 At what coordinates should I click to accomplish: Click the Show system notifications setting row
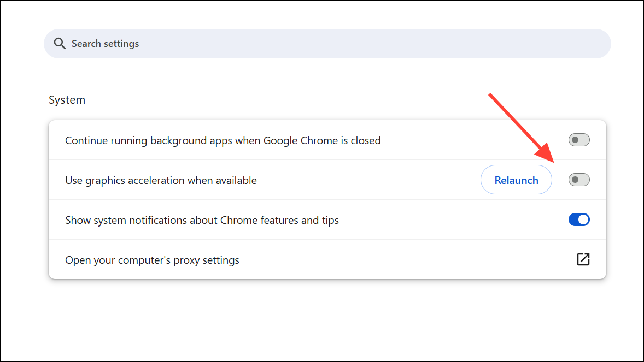click(202, 219)
